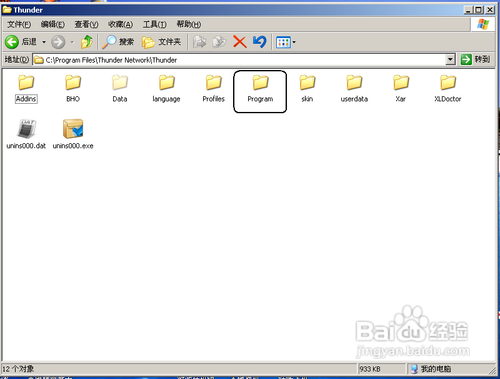This screenshot has width=500, height=379.
Task: Select the language folder icon
Action: coord(167,82)
